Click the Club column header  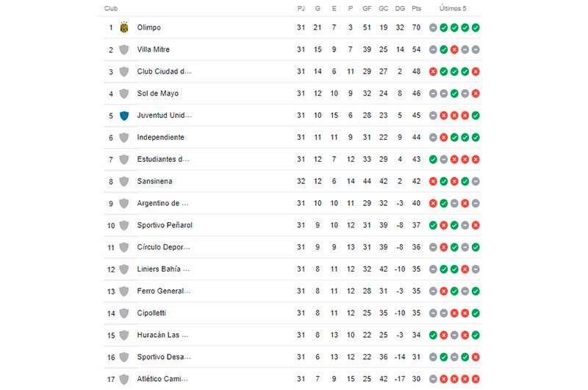111,8
